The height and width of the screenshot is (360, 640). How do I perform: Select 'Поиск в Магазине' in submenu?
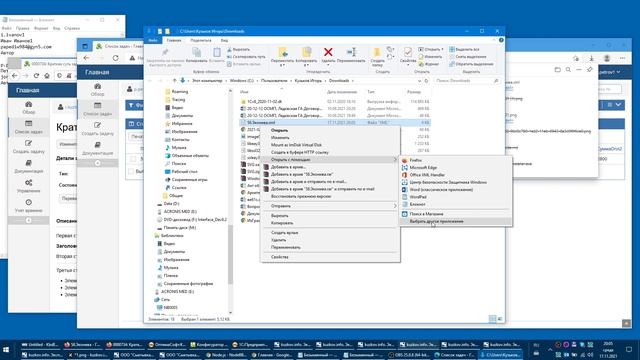click(x=455, y=214)
